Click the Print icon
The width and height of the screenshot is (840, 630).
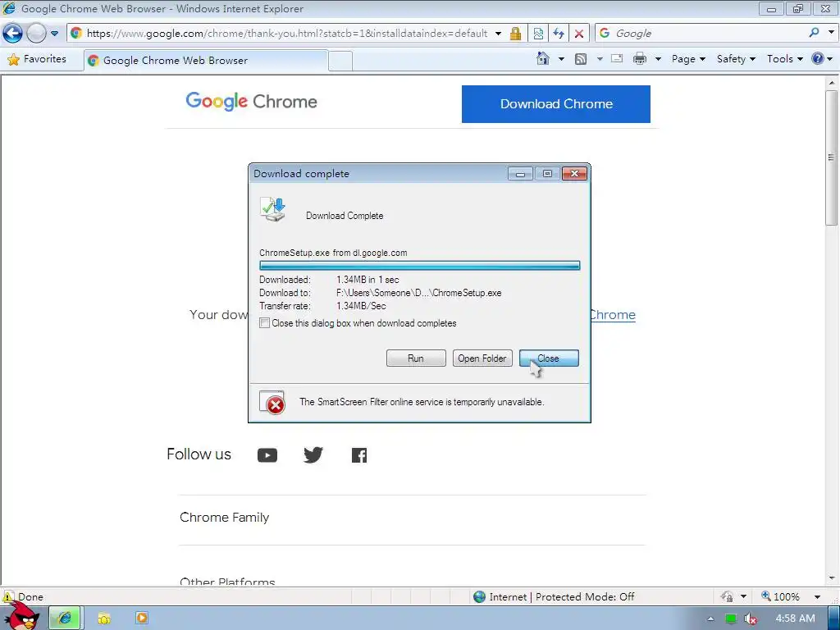[x=640, y=58]
